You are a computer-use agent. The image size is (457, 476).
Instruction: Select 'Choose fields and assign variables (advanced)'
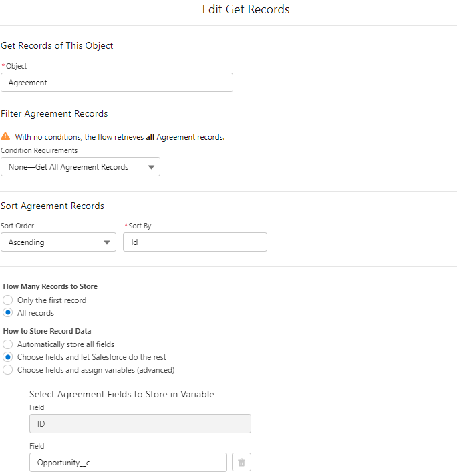(8, 370)
